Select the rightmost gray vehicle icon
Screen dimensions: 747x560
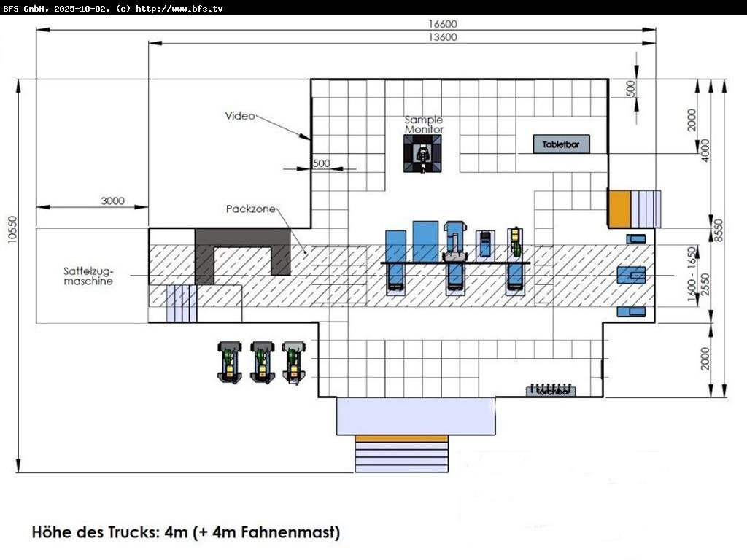click(x=293, y=362)
